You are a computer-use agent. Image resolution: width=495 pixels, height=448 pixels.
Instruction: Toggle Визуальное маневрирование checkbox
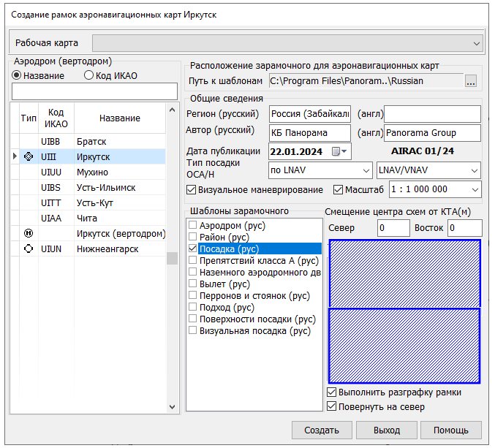point(192,190)
